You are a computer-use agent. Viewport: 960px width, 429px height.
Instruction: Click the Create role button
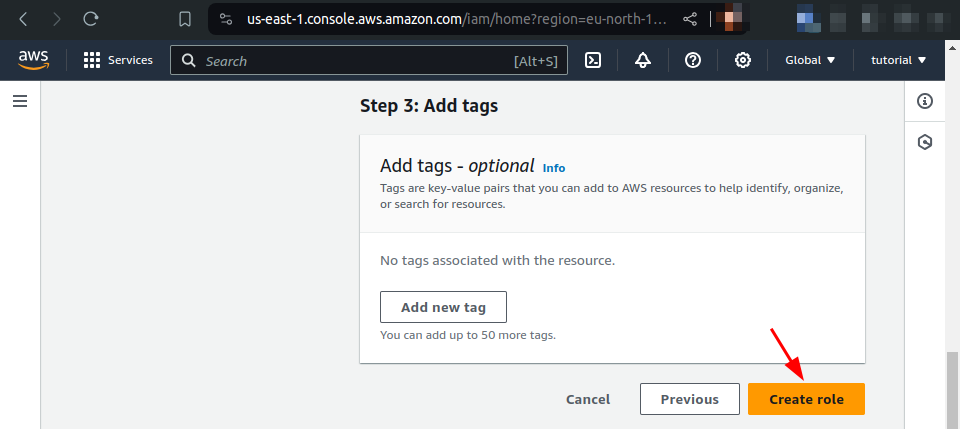[x=806, y=399]
